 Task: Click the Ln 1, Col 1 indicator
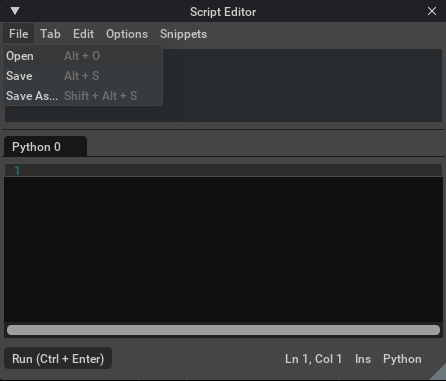[313, 359]
